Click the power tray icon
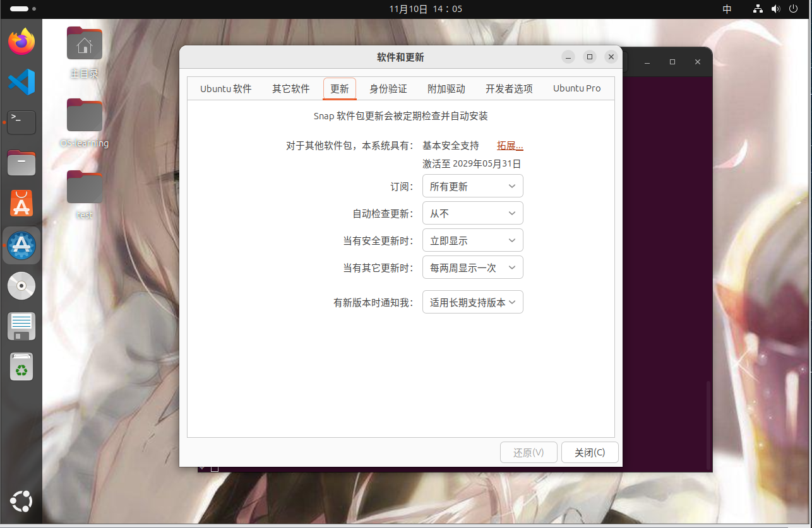This screenshot has width=812, height=528. (x=794, y=9)
